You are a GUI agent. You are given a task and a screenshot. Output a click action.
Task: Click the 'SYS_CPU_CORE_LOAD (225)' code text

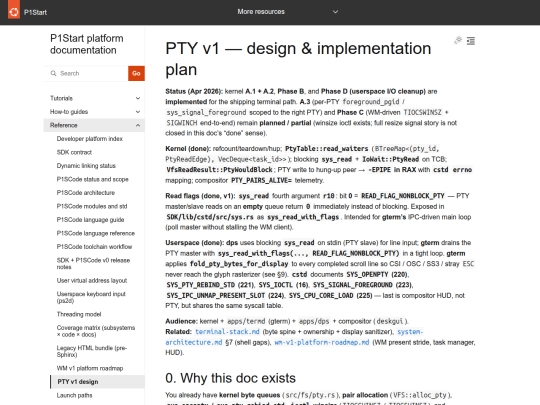[x=331, y=295]
